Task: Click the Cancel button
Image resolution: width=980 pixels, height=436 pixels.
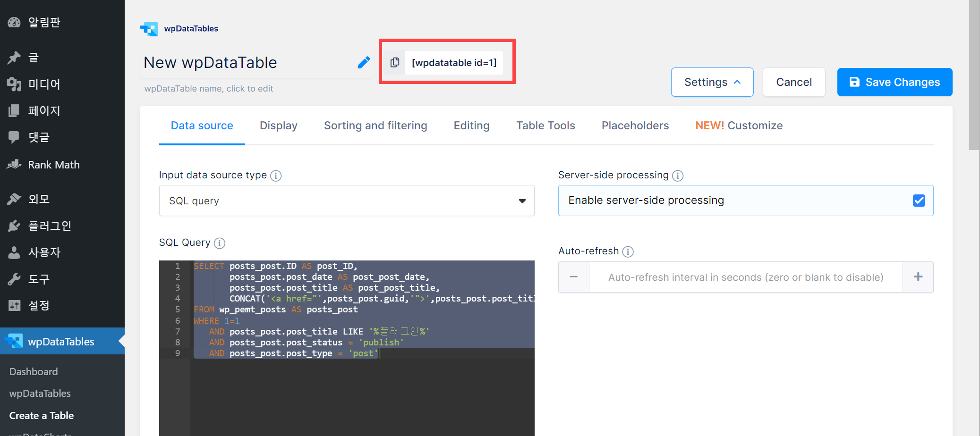Action: pos(794,82)
